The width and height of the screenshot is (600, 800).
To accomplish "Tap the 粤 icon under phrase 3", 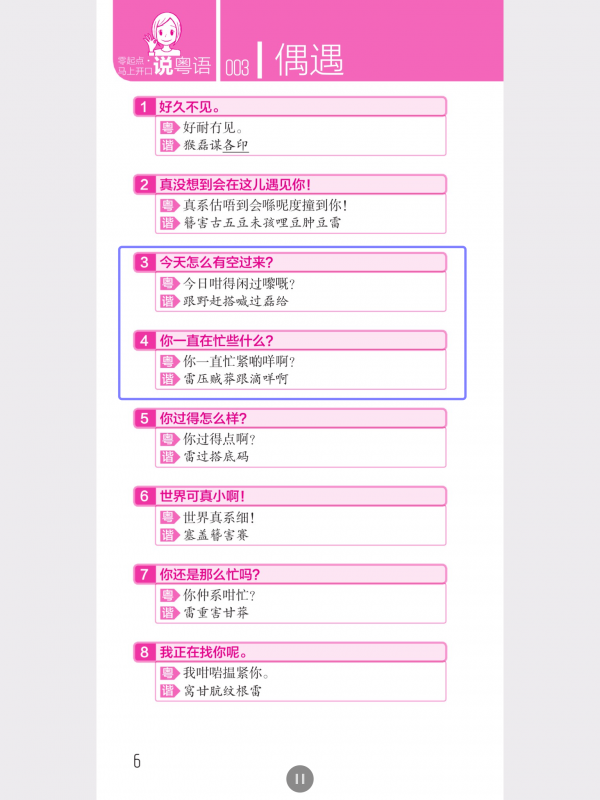I will 168,283.
